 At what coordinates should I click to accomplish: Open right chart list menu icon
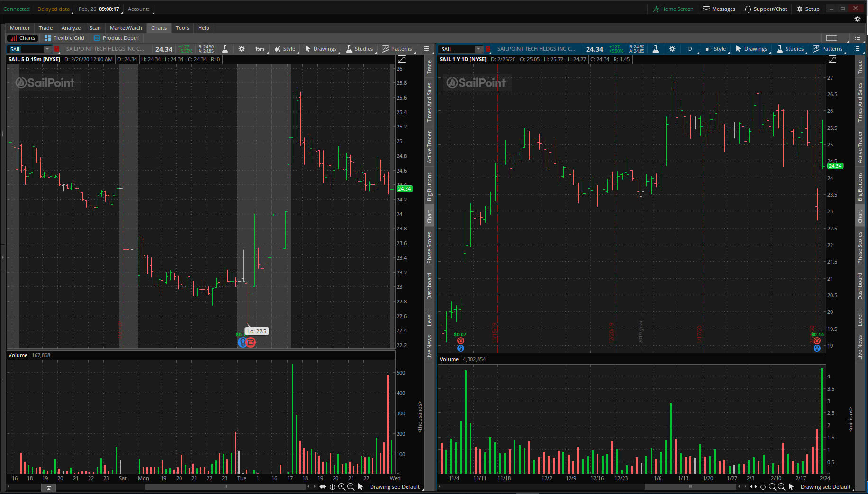(x=857, y=49)
